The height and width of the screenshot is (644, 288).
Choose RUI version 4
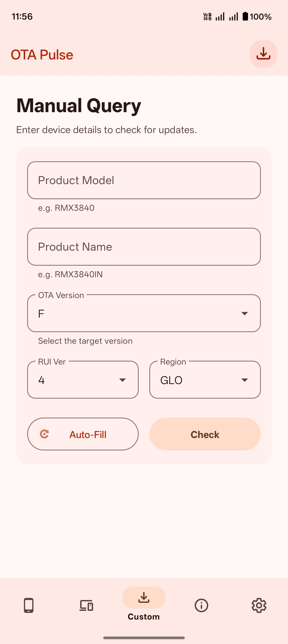point(83,380)
